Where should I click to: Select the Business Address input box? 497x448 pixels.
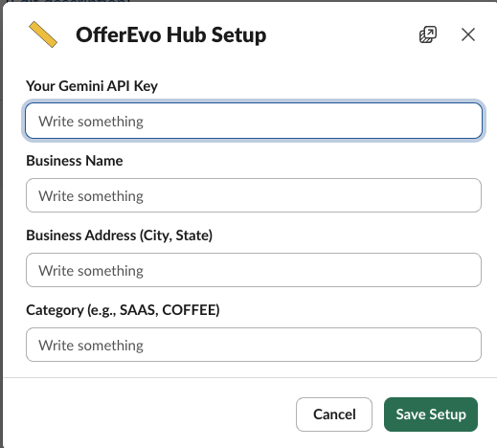pyautogui.click(x=254, y=270)
